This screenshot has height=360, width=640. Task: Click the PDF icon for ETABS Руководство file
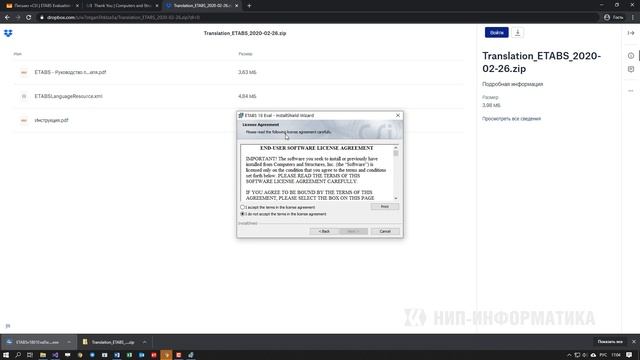tap(24, 72)
